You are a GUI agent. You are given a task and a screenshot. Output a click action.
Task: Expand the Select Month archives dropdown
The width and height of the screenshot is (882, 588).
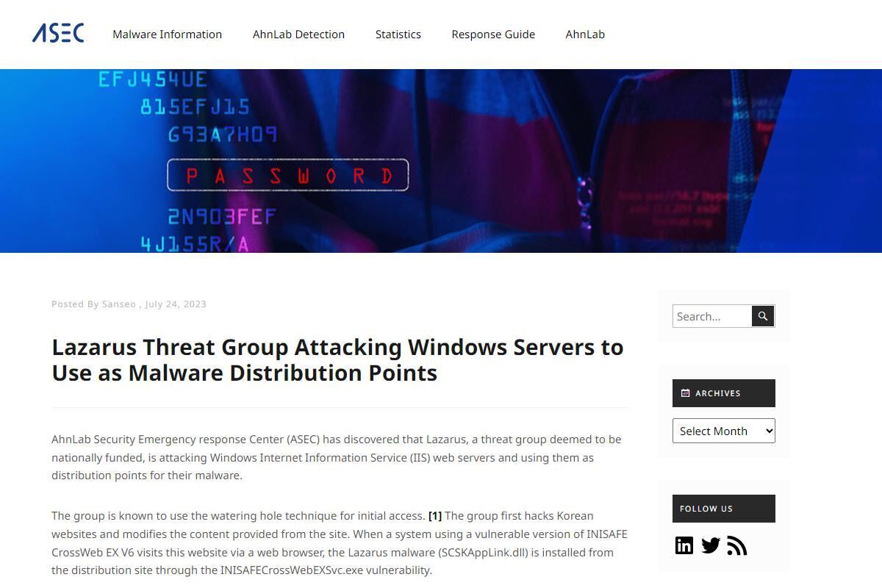tap(724, 431)
